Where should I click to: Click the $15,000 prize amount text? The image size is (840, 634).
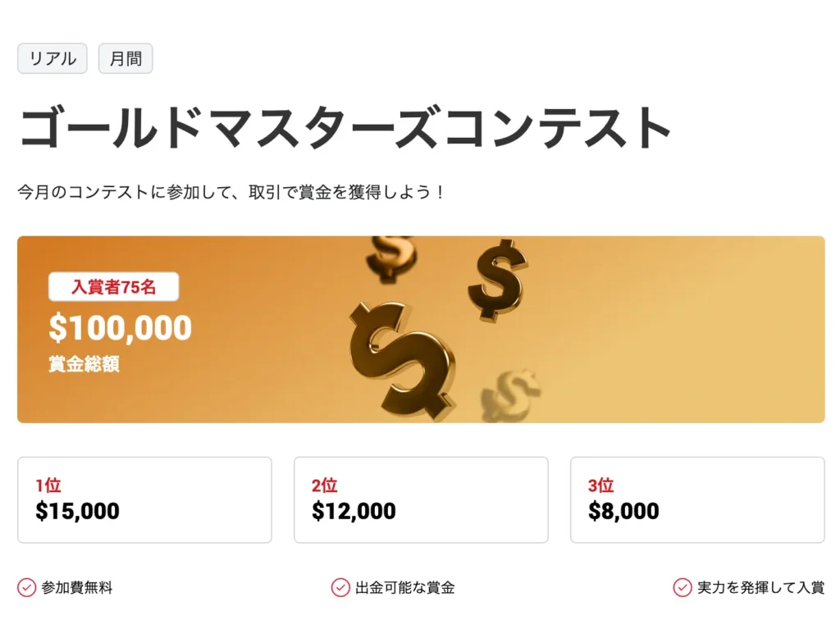(75, 511)
